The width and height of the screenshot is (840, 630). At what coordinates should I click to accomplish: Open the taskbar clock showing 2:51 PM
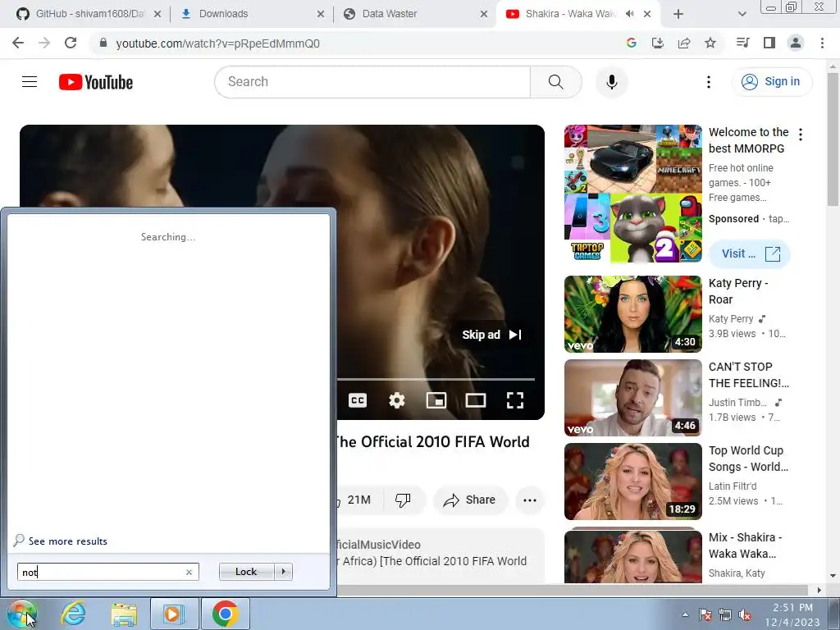coord(792,614)
